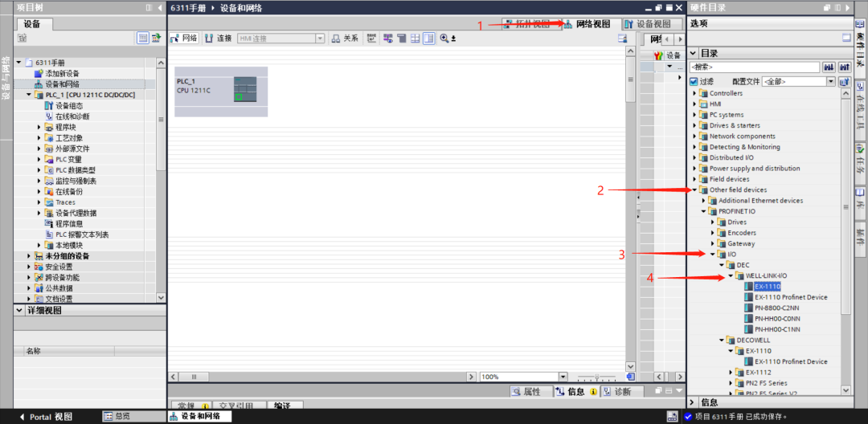The height and width of the screenshot is (424, 868).
Task: Click the 关系 button in the toolbar
Action: (345, 38)
